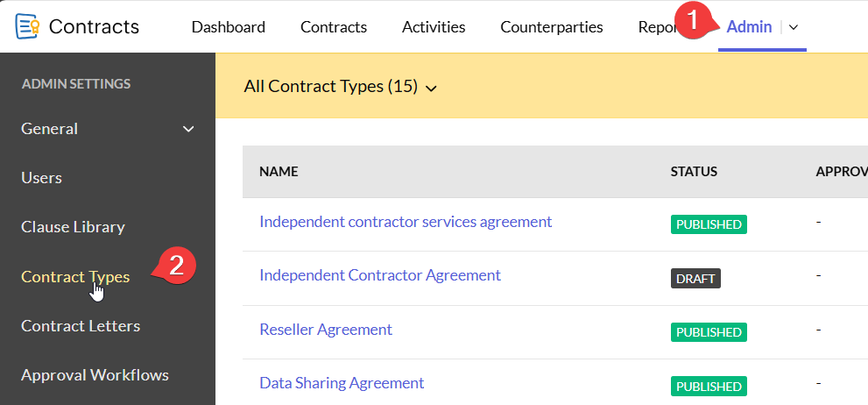The width and height of the screenshot is (868, 405).
Task: Open the All Contract Types filter dropdown
Action: click(x=341, y=87)
